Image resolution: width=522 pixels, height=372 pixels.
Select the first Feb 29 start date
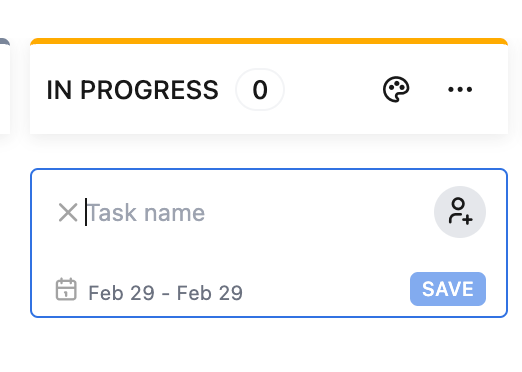[x=121, y=293]
